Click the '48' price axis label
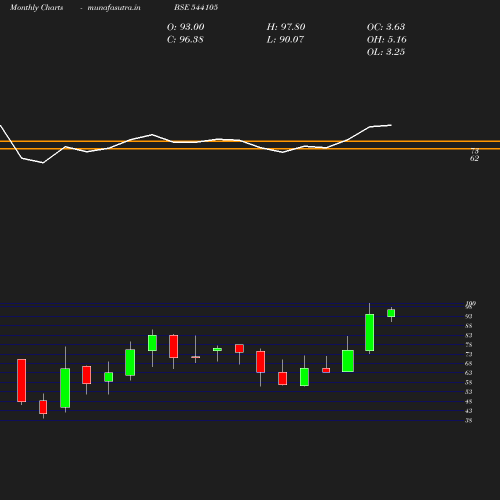Viewport: 500px width, 500px height. [x=469, y=402]
